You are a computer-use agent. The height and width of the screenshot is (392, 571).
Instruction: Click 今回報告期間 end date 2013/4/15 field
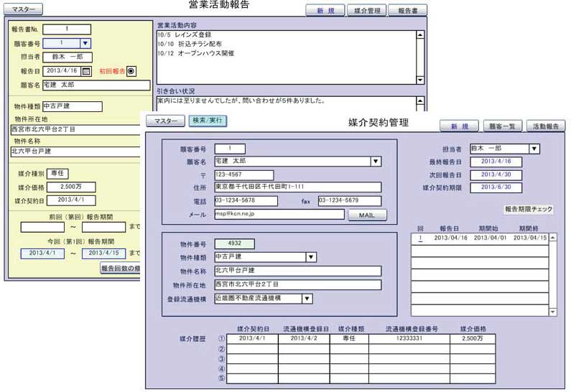(103, 253)
